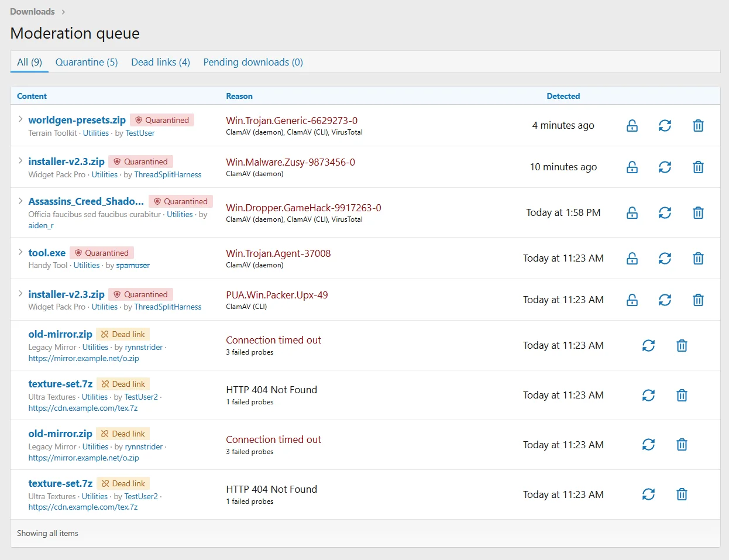Open the Quarantine (5) tab

(87, 62)
